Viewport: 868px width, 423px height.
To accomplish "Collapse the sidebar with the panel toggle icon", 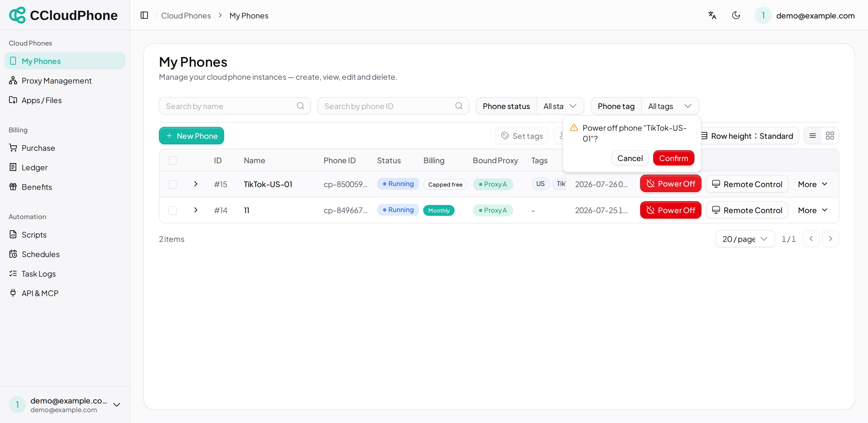I will tap(144, 15).
